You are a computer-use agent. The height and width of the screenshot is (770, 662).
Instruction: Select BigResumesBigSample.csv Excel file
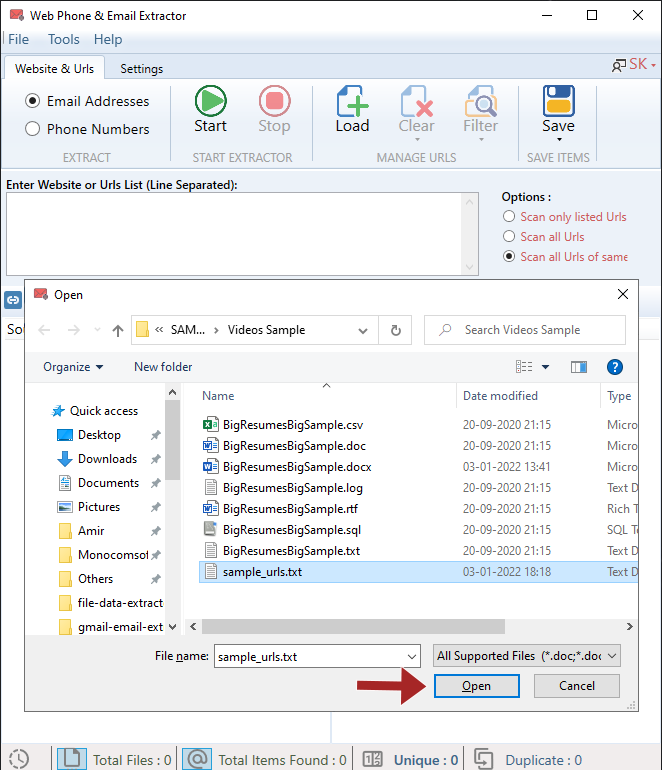tap(293, 425)
